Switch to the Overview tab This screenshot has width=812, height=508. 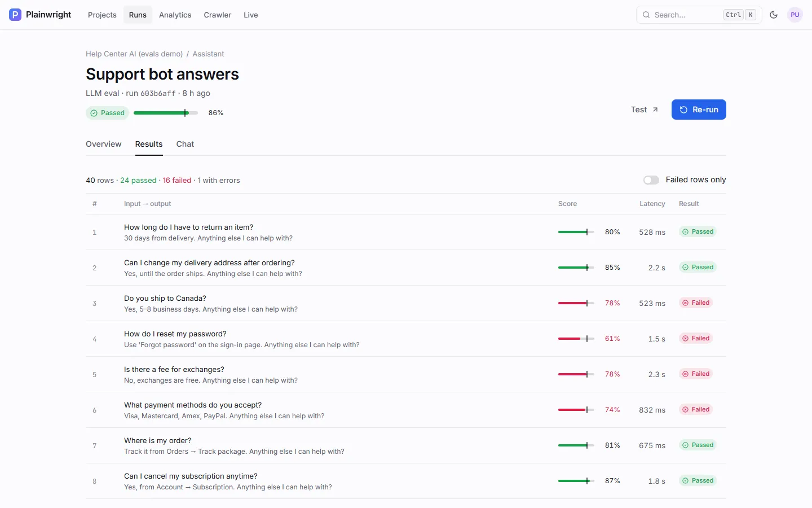104,144
